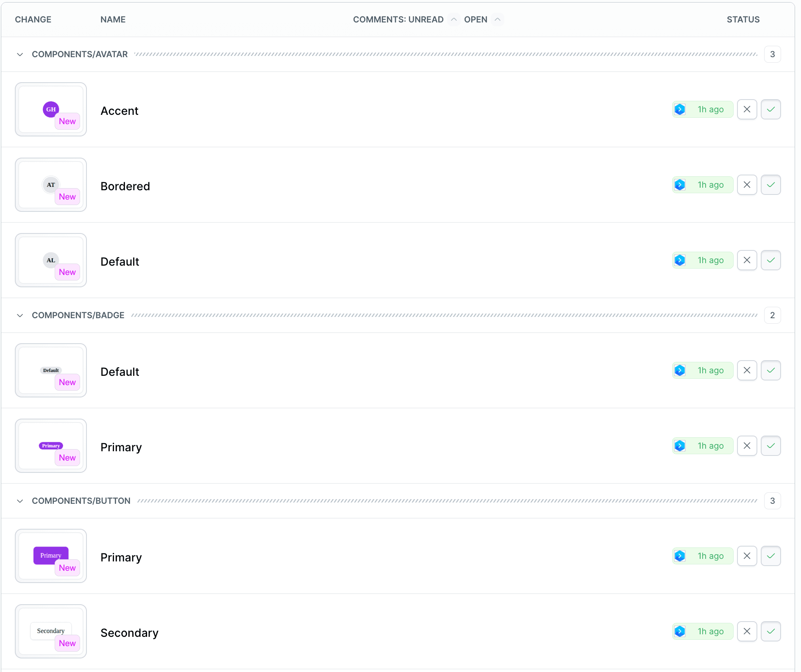Click the browser icon in the Badge Default row

click(680, 370)
